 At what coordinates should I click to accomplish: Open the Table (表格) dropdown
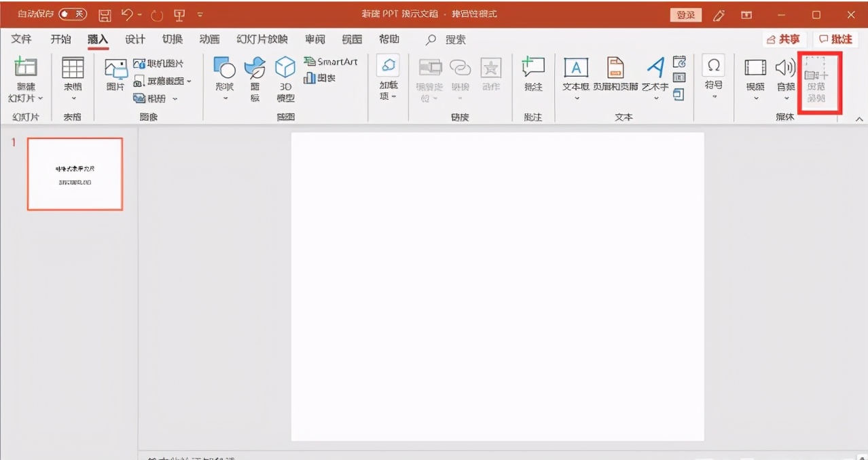tap(73, 98)
